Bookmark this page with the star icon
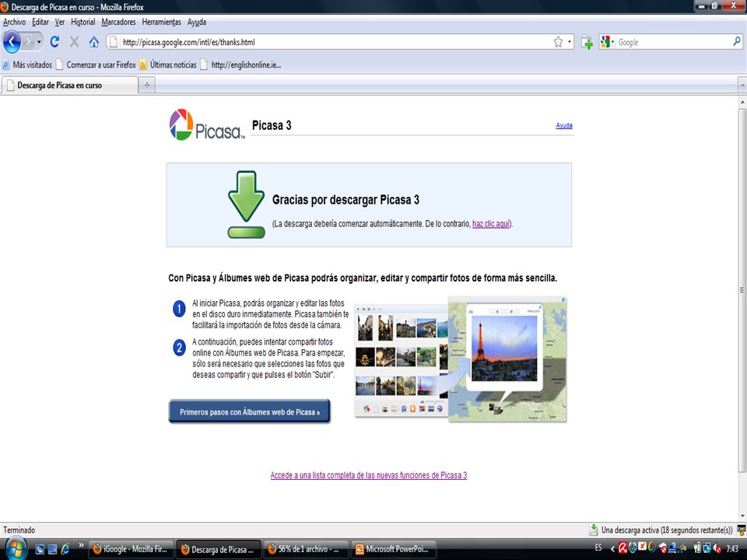The width and height of the screenshot is (747, 560). 559,42
